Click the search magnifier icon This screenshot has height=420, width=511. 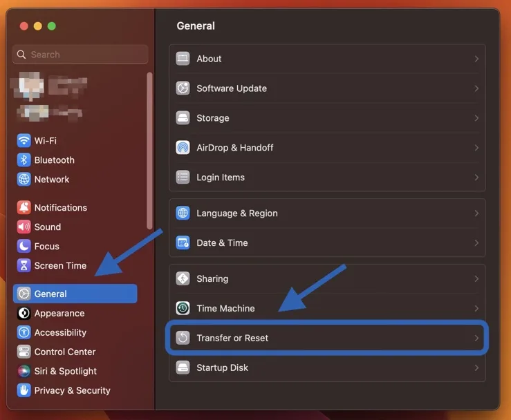tap(21, 55)
